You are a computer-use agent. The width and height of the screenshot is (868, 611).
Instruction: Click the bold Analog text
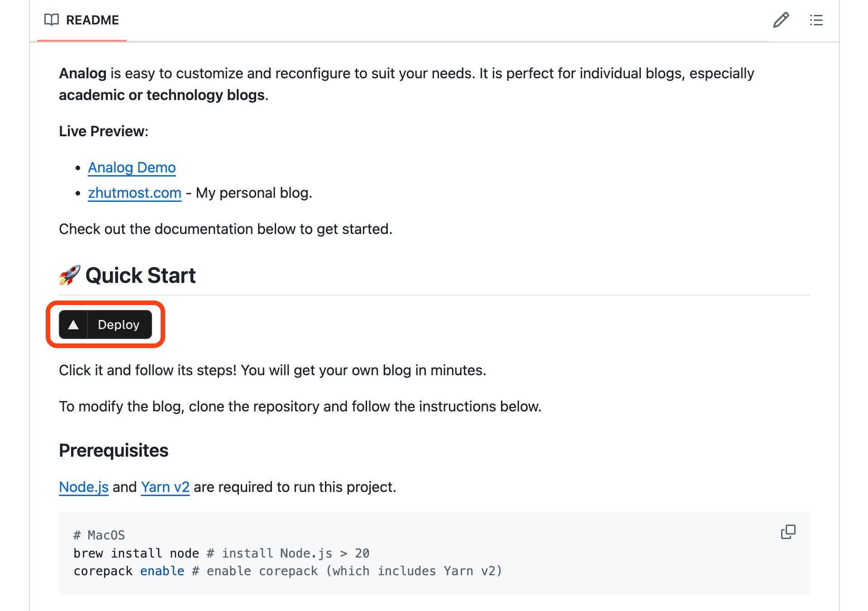[82, 73]
